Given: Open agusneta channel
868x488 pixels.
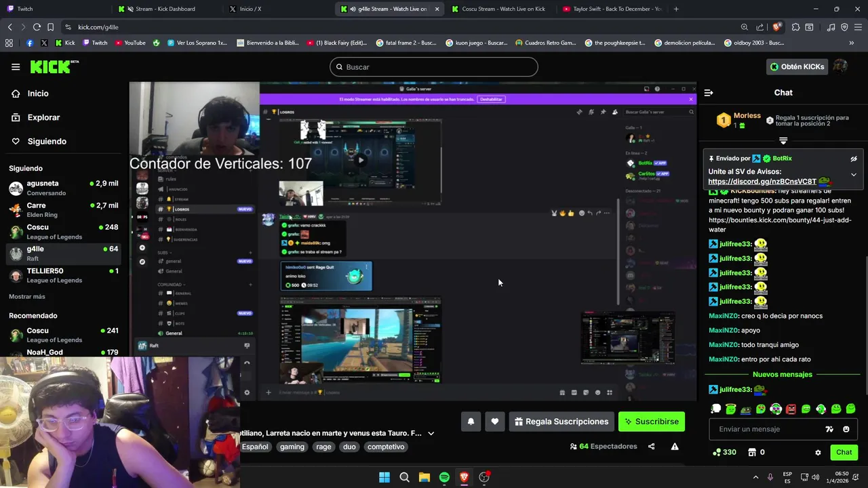Looking at the screenshot, I should (63, 188).
